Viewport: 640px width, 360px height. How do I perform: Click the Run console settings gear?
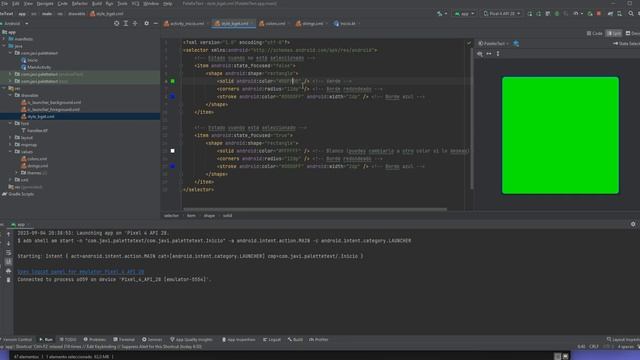[x=633, y=224]
